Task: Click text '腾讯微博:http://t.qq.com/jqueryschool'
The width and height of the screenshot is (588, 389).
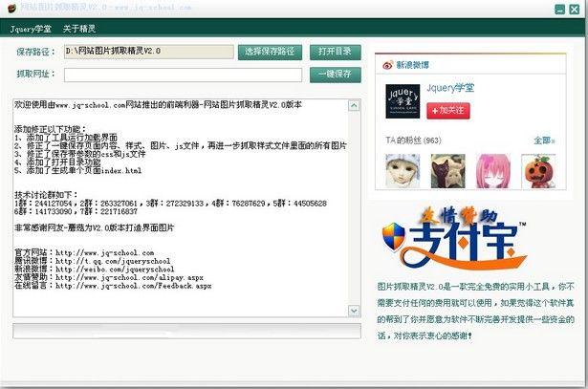Action: [x=92, y=261]
